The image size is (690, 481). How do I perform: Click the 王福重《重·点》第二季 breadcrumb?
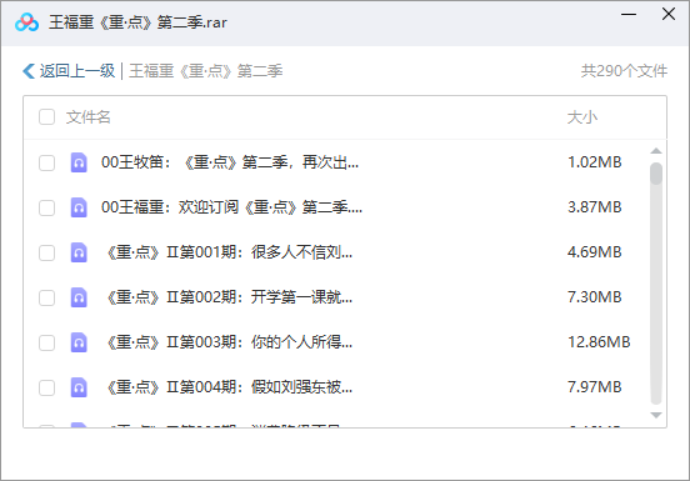click(206, 71)
